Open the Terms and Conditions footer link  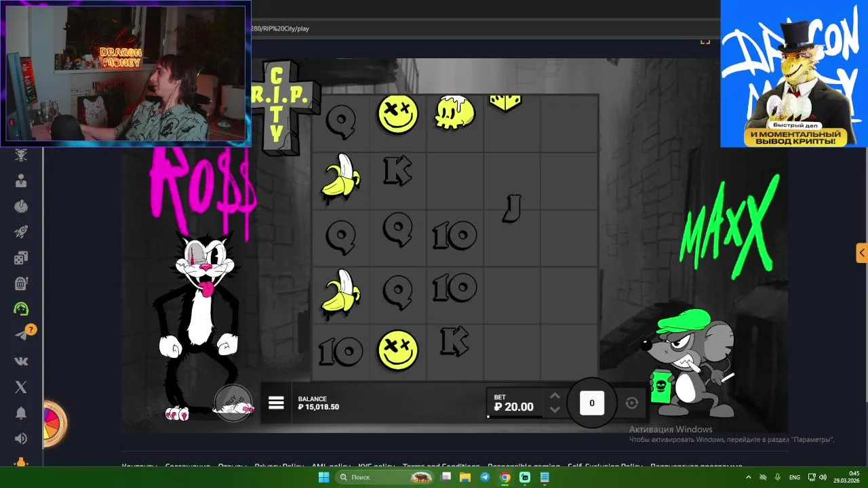point(441,466)
